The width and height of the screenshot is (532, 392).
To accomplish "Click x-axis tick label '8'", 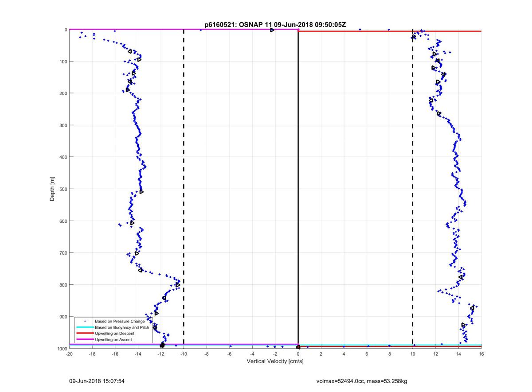I will (x=390, y=354).
